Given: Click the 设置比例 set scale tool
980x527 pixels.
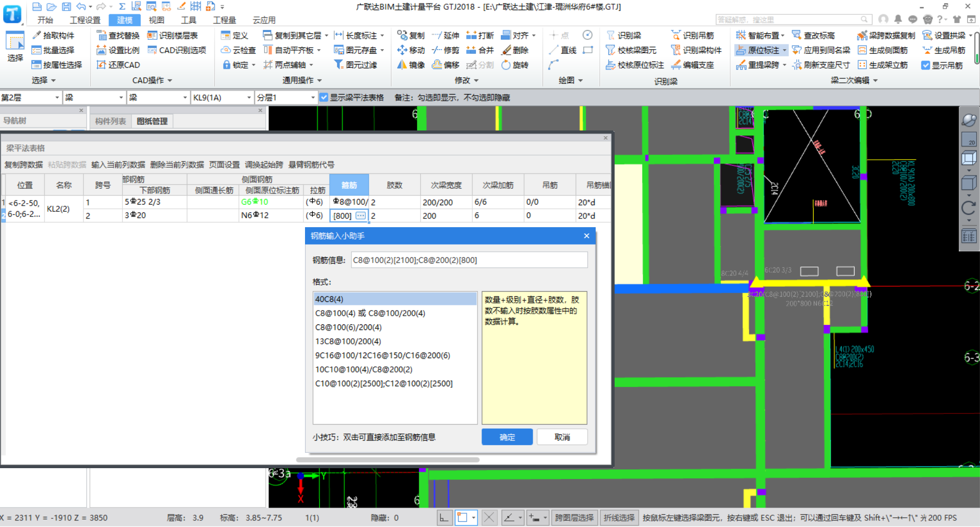Looking at the screenshot, I should pos(118,50).
